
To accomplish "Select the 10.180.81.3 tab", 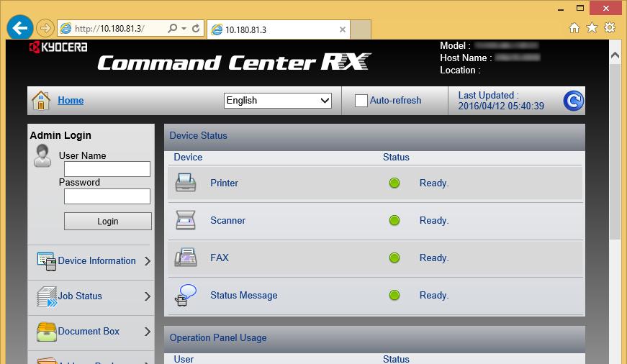I will [279, 29].
